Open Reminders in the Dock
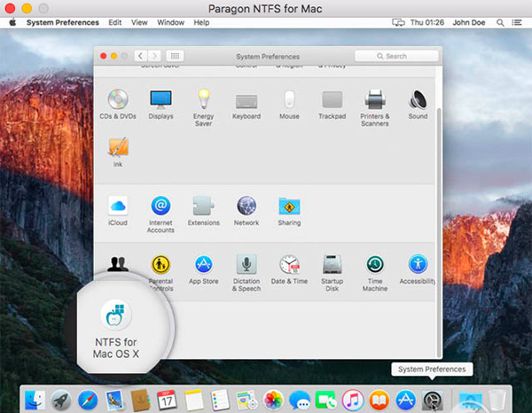The width and height of the screenshot is (532, 413). coord(220,400)
